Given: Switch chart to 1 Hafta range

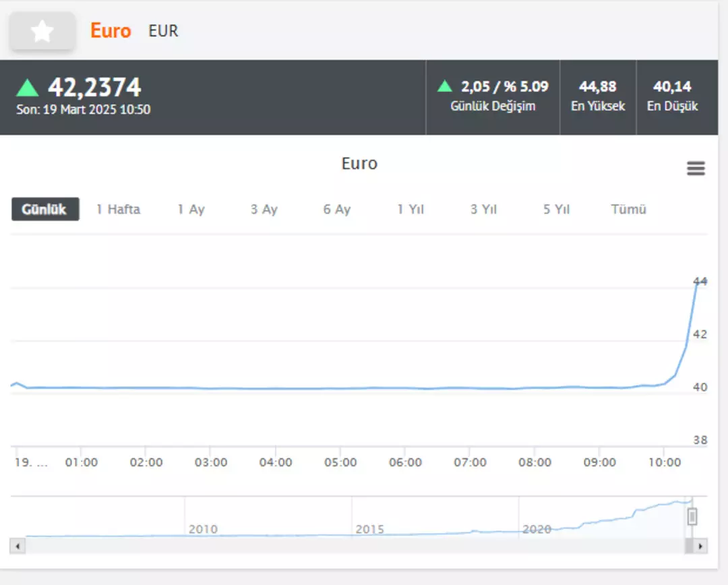Looking at the screenshot, I should (118, 210).
